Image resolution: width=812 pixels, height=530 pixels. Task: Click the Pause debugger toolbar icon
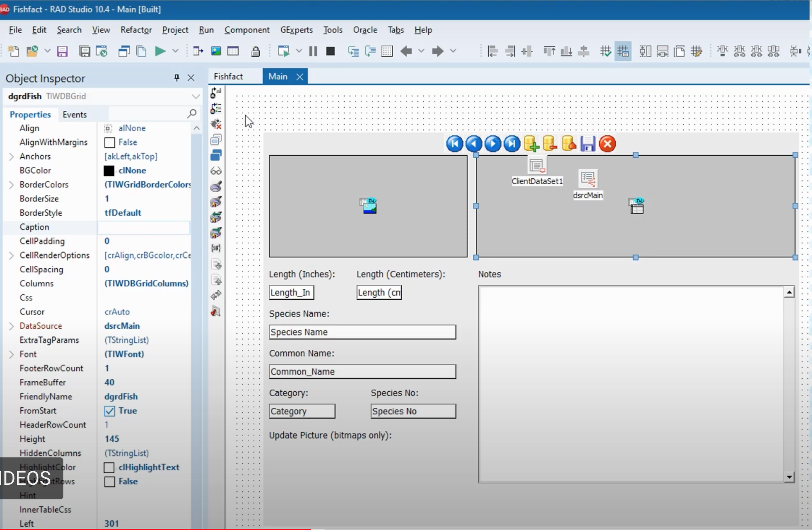tap(313, 51)
